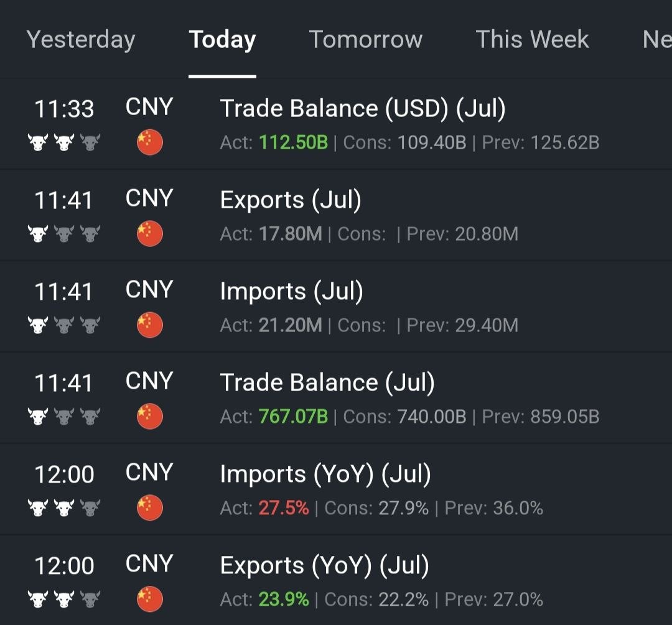This screenshot has width=672, height=625.
Task: Click bull importance icons for Imports (YoY)
Action: [64, 507]
